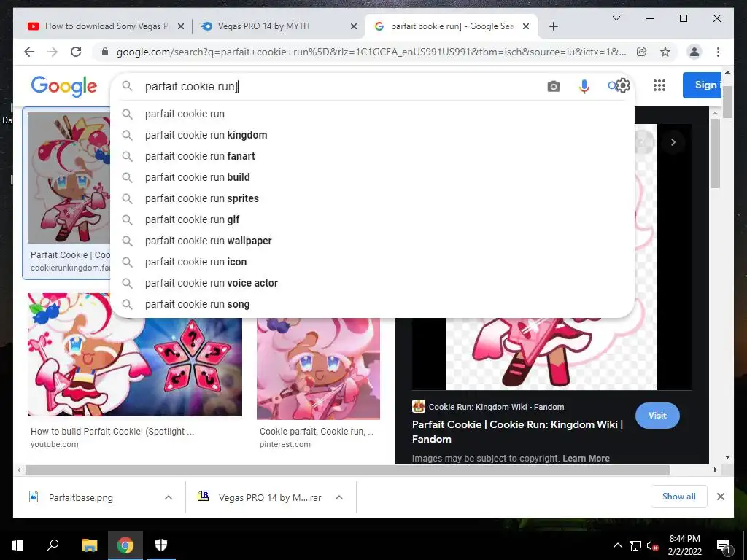The width and height of the screenshot is (747, 560).
Task: Click the network icon in system tray
Action: [x=635, y=545]
